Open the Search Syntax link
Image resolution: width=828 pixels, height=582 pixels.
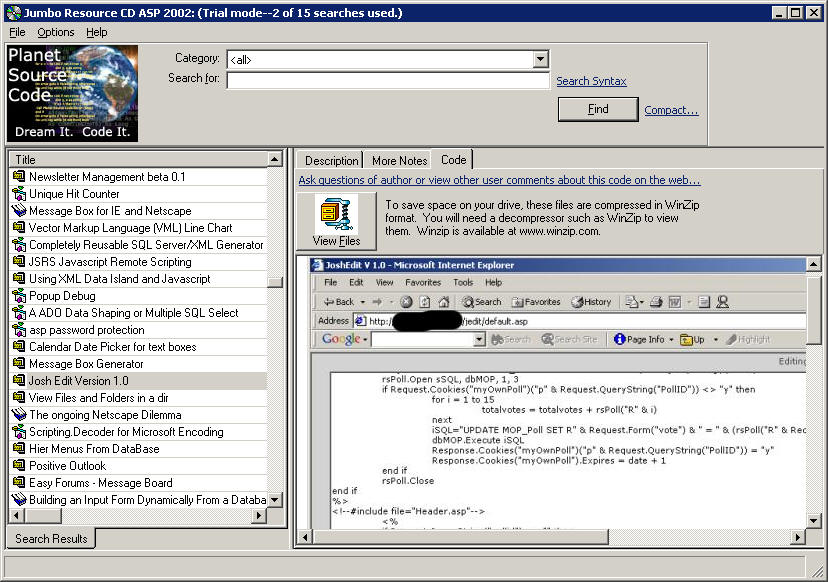pos(591,81)
